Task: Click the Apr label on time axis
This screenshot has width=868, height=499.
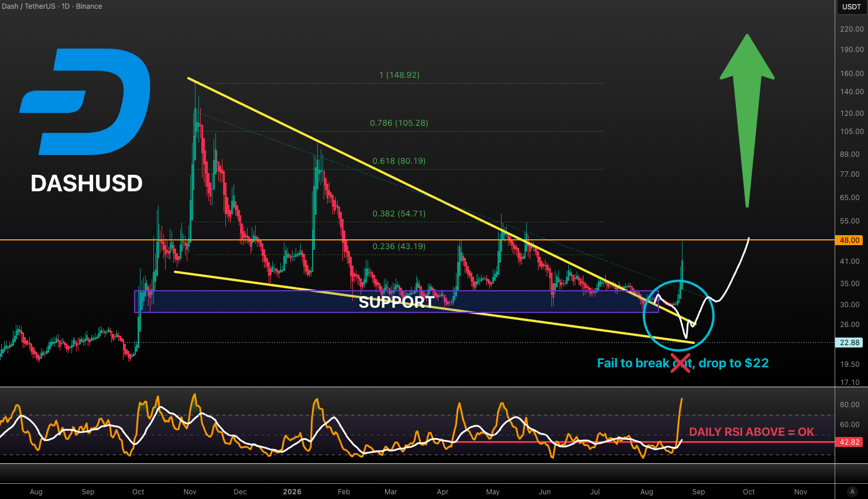Action: tap(443, 492)
